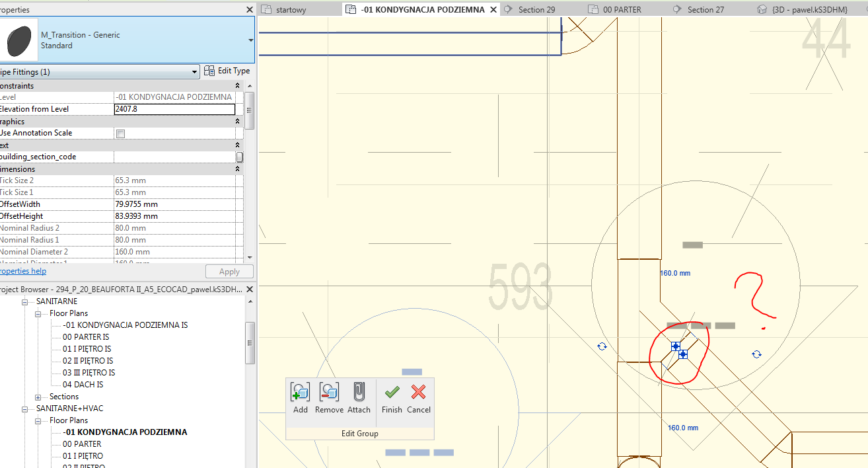
Task: Open the {3D - pawel.kS3DHM} view tab
Action: 810,10
